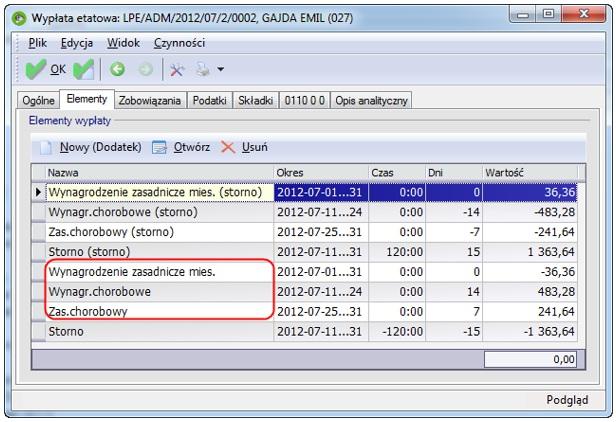This screenshot has width=616, height=422.
Task: Maximize the Wypłata etatowa window
Action: pos(548,15)
